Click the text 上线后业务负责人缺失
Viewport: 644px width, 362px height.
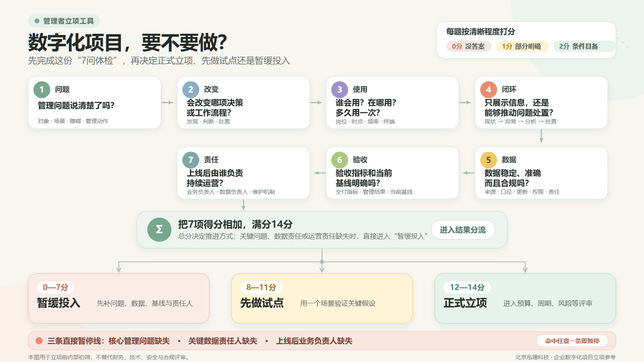tap(314, 341)
